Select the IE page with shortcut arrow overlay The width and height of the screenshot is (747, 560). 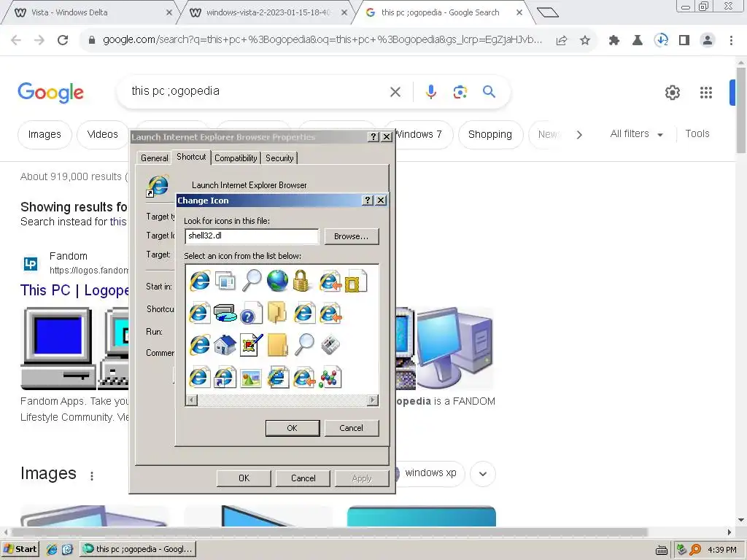click(x=225, y=377)
